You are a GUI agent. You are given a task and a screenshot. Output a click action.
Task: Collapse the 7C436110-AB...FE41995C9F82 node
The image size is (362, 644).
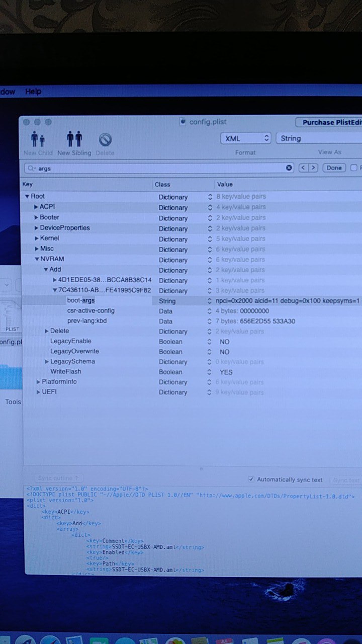click(55, 290)
